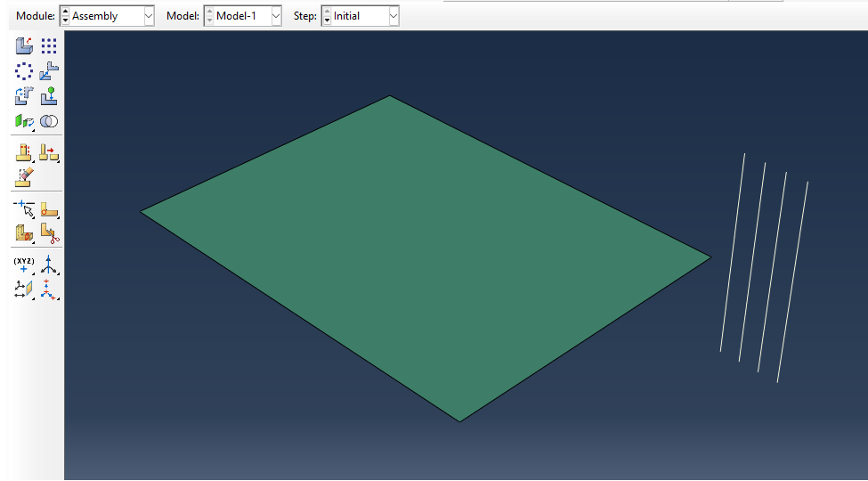Select the Parallel Face constraint tool
Screen dimensions: 868x481
(x=24, y=121)
